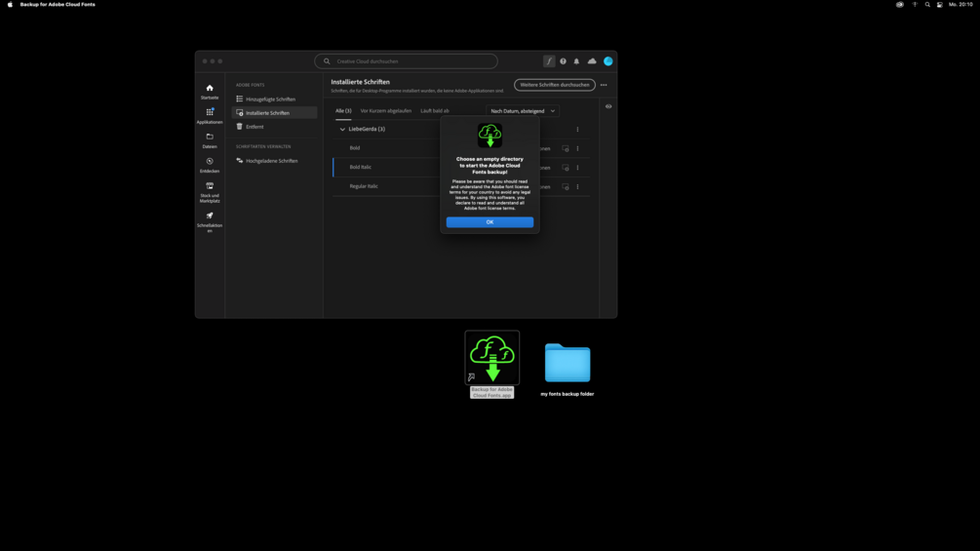Select Installierte Schriften in sidebar
This screenshot has width=980, height=551.
[274, 112]
